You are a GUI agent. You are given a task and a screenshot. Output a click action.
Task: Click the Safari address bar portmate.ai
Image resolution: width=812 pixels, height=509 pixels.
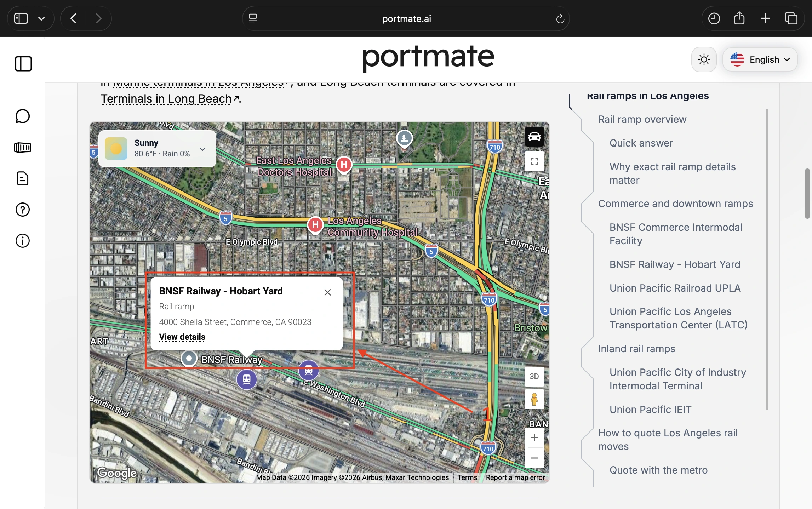[406, 18]
